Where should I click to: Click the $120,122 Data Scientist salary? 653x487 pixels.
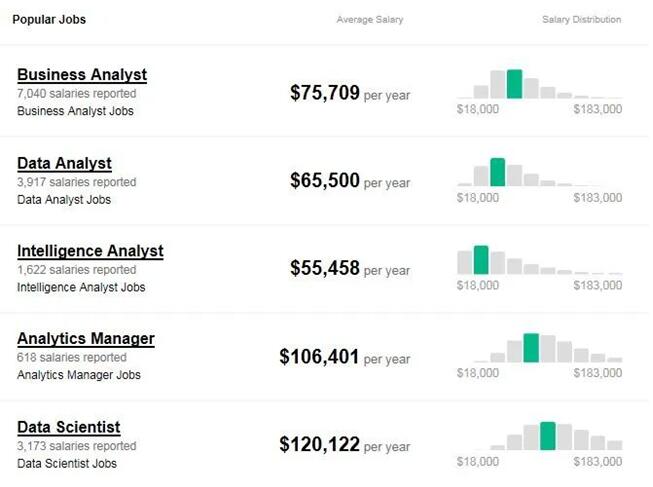319,444
